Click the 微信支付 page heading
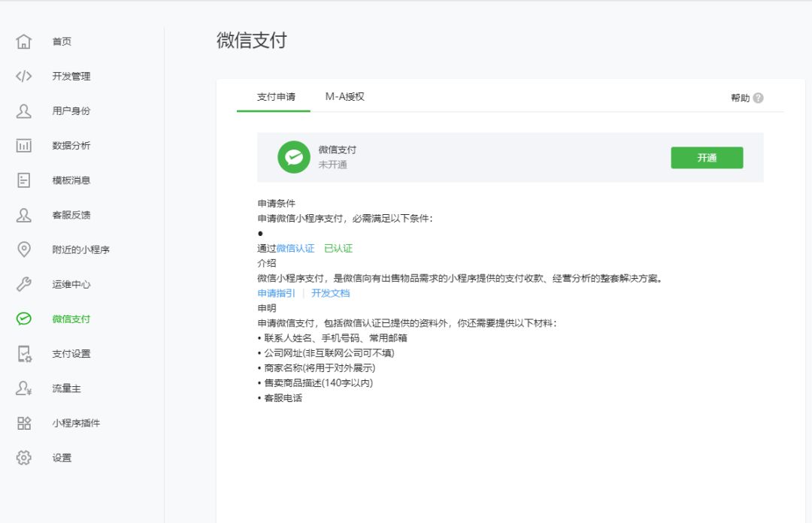The width and height of the screenshot is (812, 523). pyautogui.click(x=252, y=41)
